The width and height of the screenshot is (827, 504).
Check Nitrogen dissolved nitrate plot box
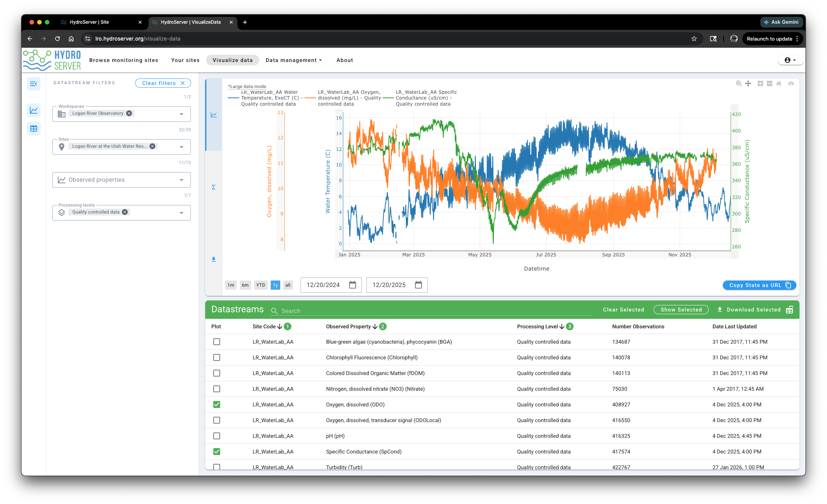pyautogui.click(x=217, y=389)
